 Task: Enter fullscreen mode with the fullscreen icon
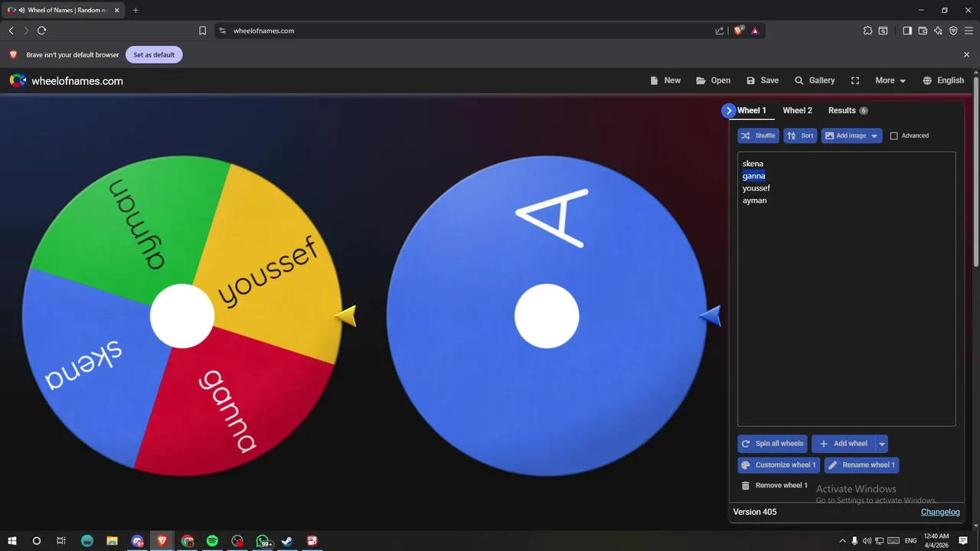[x=855, y=80]
